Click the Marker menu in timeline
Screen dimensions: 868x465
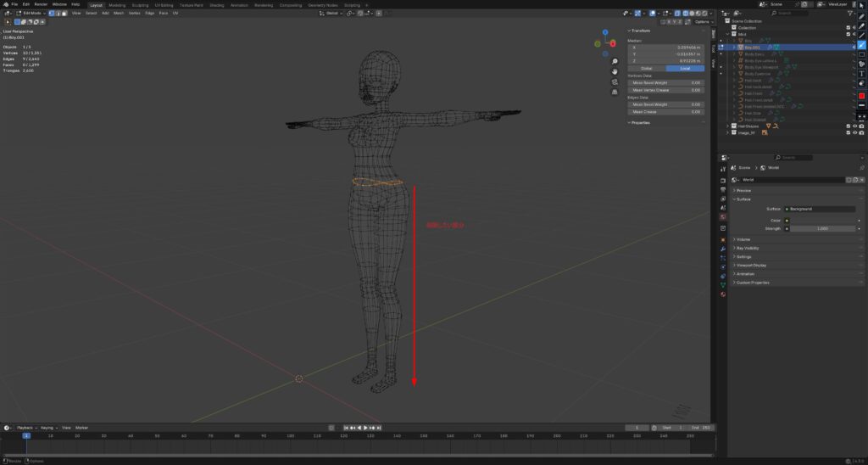82,428
